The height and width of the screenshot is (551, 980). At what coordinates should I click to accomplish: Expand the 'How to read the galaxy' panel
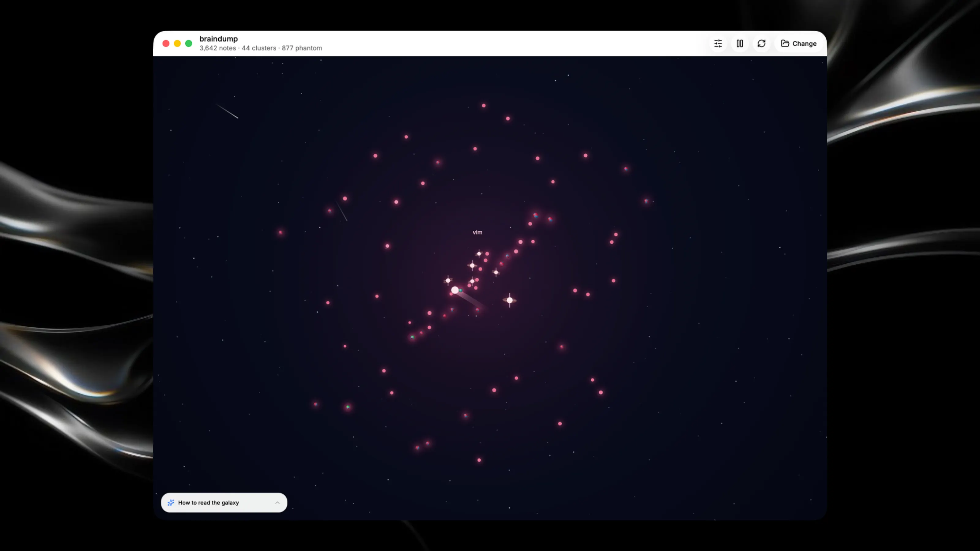click(x=224, y=502)
